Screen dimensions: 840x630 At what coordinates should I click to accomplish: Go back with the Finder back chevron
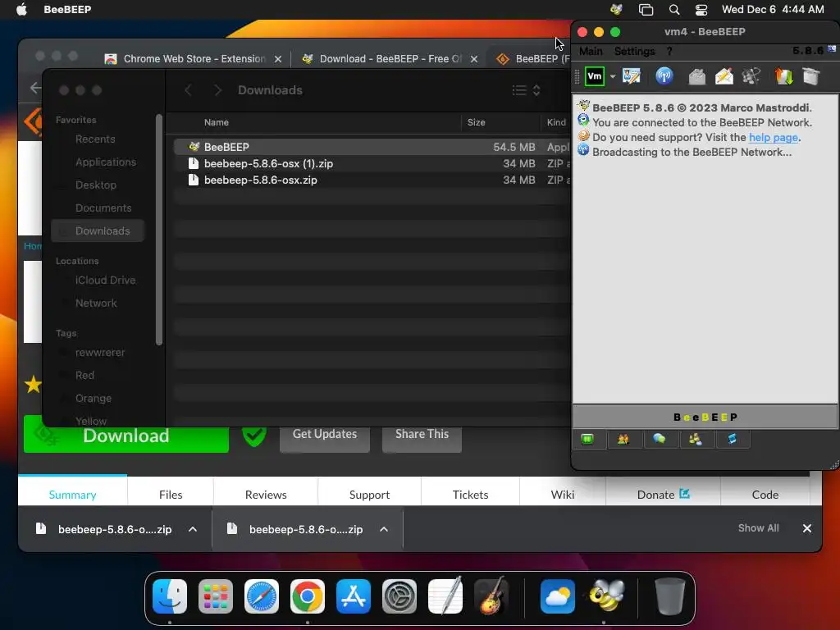tap(188, 90)
